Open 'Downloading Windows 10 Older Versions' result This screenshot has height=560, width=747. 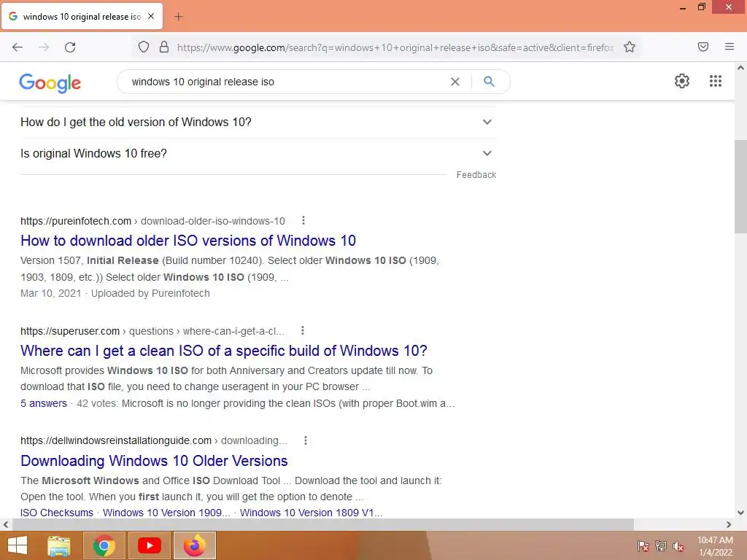[154, 461]
